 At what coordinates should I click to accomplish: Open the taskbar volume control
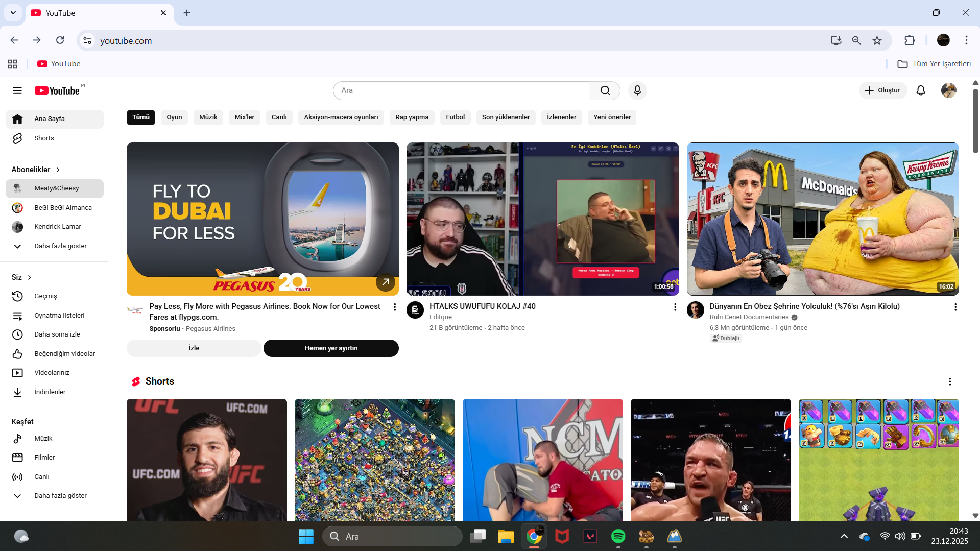[900, 536]
